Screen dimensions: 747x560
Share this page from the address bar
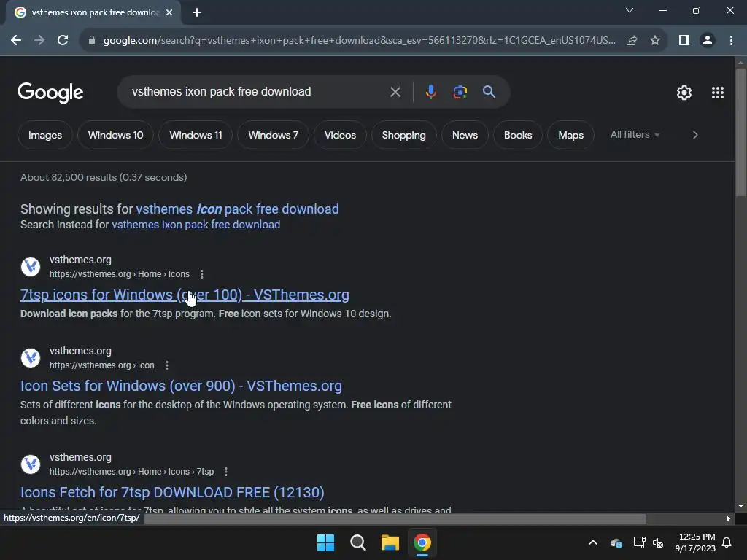(632, 41)
